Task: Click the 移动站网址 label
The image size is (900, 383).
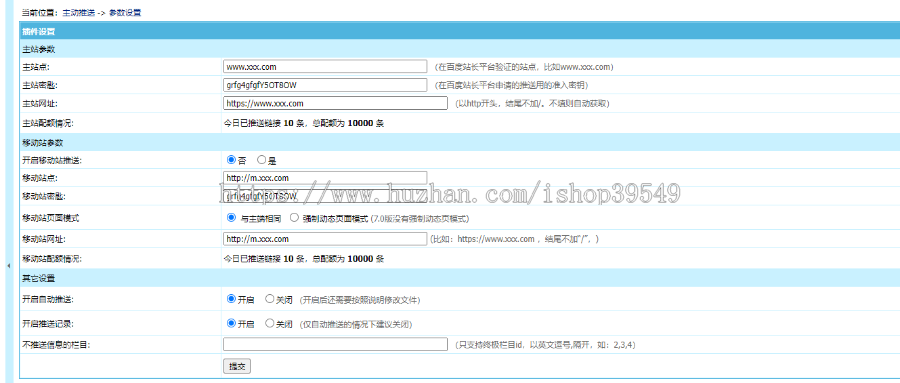Action: tap(44, 238)
